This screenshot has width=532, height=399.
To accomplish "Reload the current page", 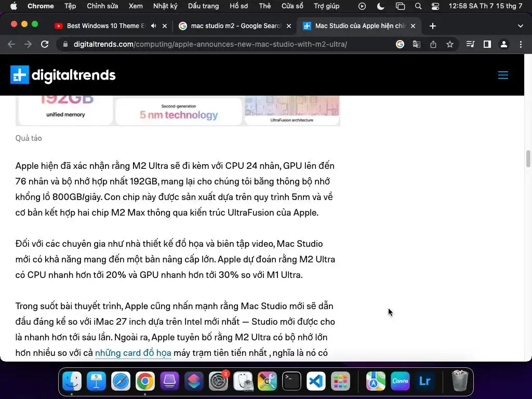I will tap(45, 44).
